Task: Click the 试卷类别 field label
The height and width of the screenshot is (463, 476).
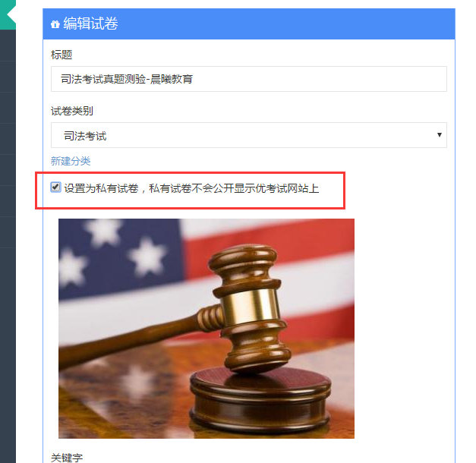Action: [72, 111]
